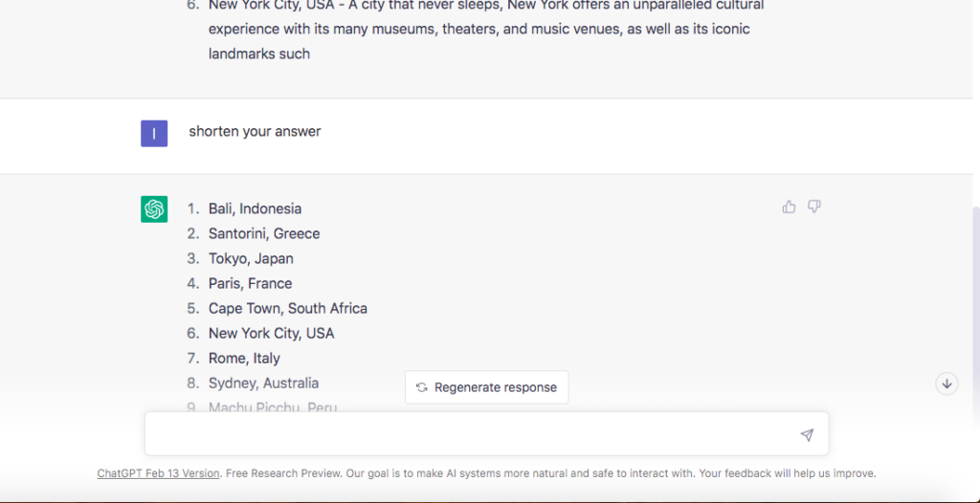
Task: Click "Cape Town, South Africa" entry
Action: point(287,308)
